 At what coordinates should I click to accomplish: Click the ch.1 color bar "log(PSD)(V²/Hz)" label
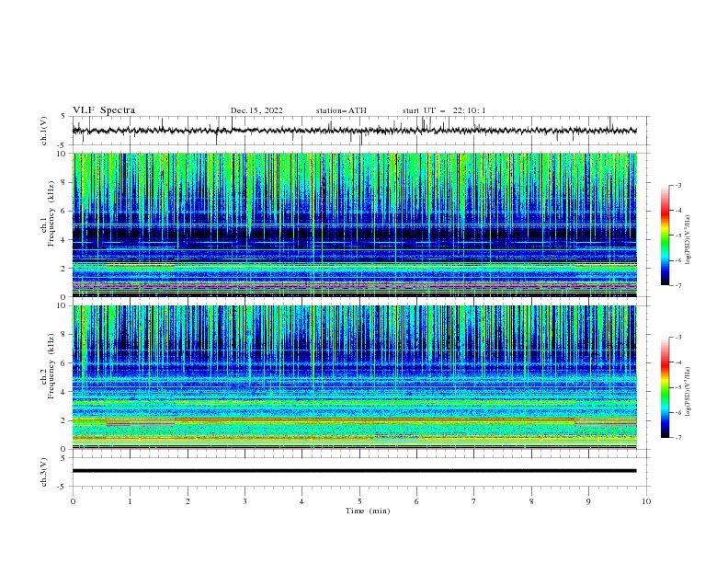point(688,240)
